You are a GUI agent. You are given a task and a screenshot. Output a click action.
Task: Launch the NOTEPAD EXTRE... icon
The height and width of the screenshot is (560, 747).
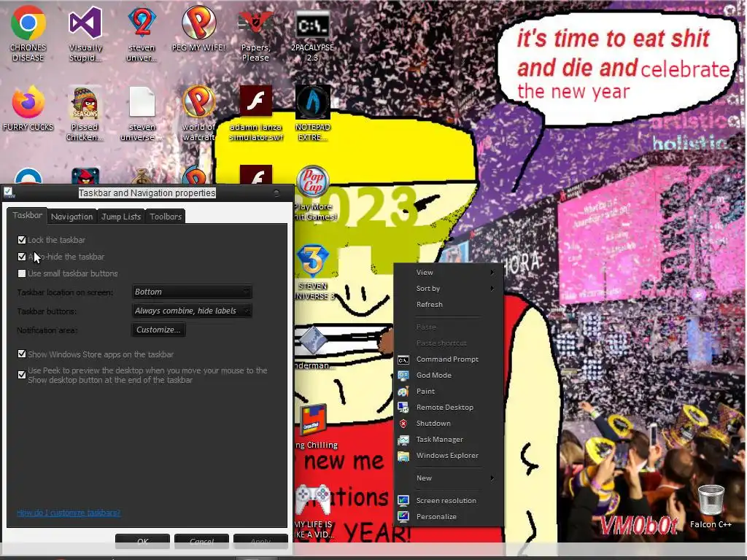[312, 102]
